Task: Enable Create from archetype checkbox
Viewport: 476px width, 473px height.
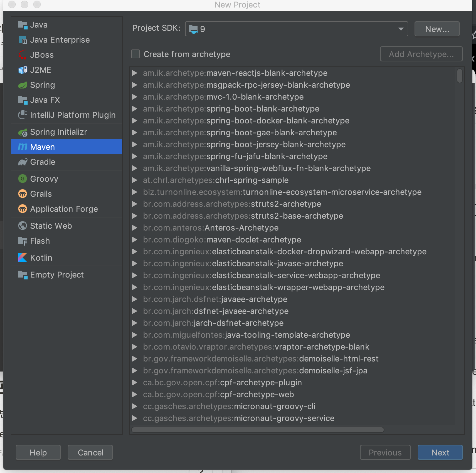Action: point(135,54)
